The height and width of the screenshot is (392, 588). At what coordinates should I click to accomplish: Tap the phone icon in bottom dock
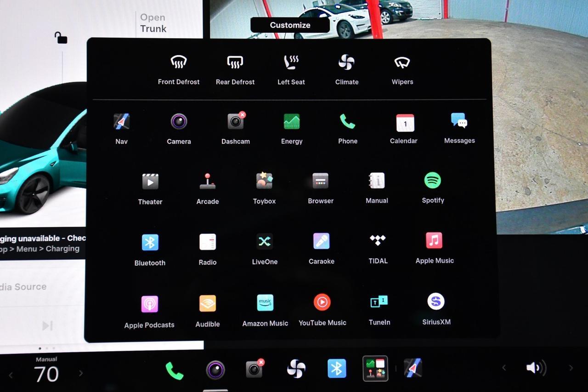(x=175, y=370)
